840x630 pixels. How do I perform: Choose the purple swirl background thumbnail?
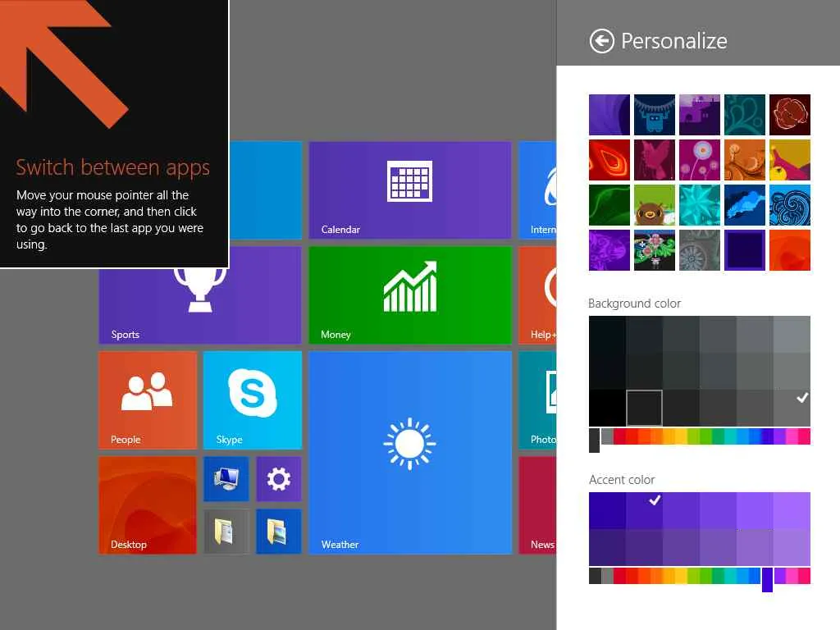click(x=609, y=115)
